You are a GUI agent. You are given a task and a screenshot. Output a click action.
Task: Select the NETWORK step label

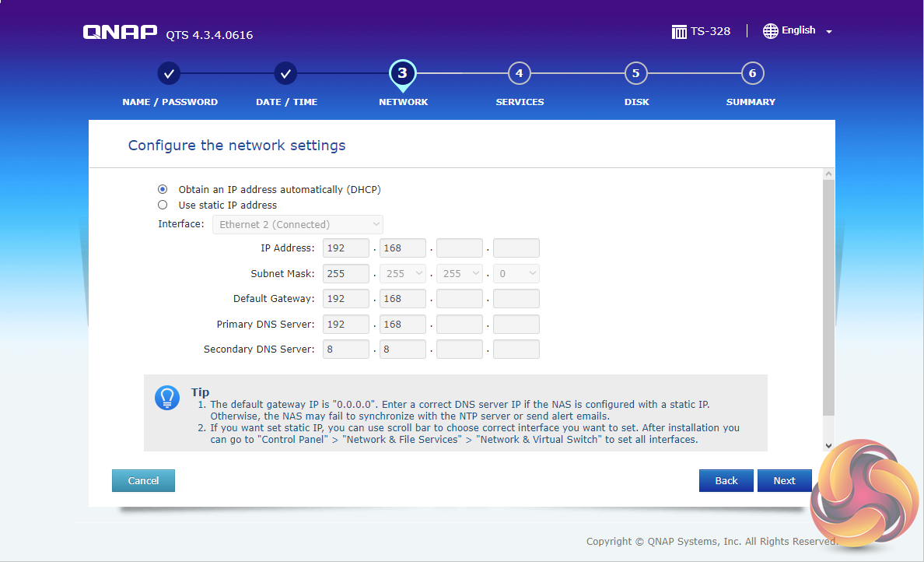pos(403,102)
